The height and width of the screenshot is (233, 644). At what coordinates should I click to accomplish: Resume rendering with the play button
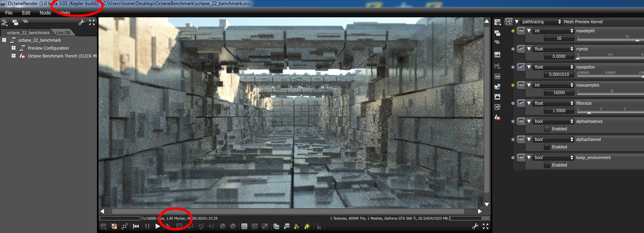(x=158, y=226)
